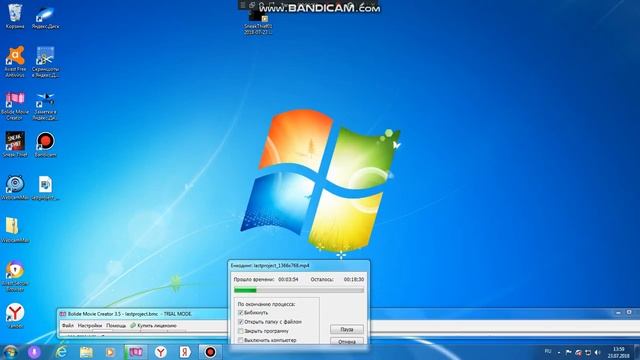The width and height of the screenshot is (640, 360).
Task: Open the Avast icon in the system tray
Action: [x=578, y=352]
